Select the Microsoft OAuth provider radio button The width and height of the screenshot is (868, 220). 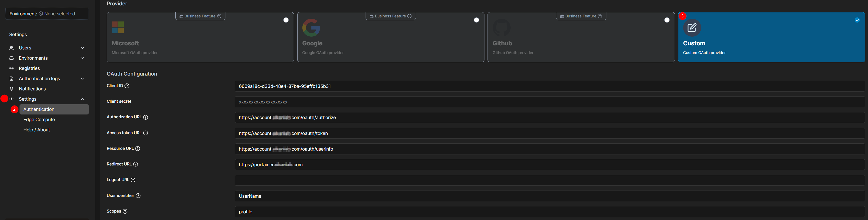286,20
